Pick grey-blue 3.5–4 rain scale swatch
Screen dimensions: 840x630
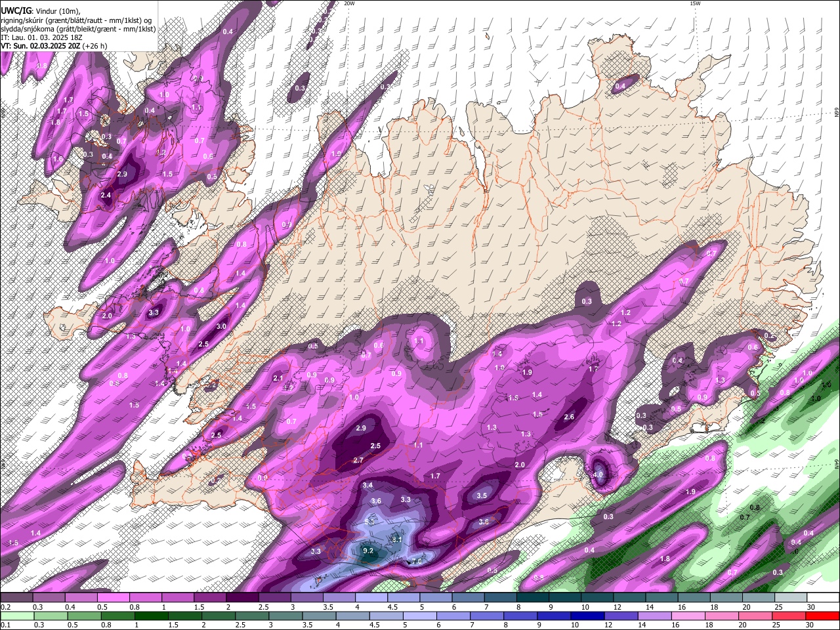[x=320, y=616]
